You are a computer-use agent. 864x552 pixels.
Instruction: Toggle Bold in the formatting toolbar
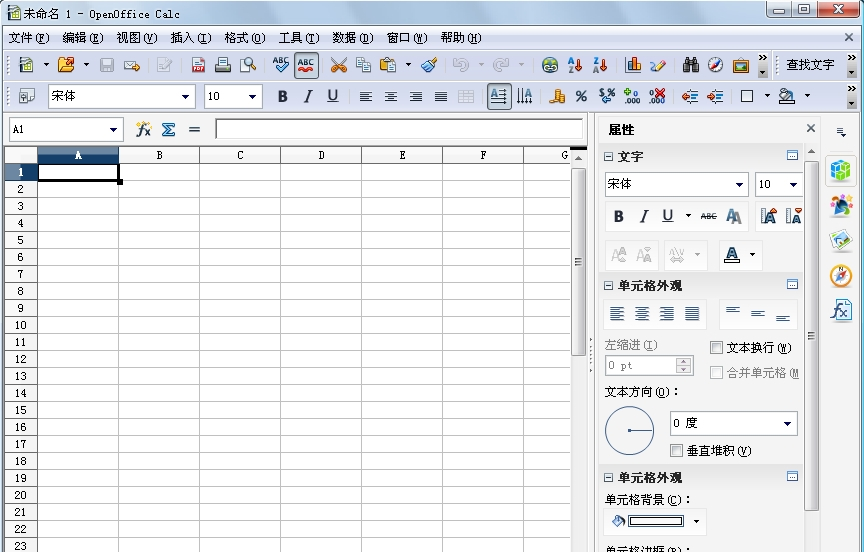pyautogui.click(x=283, y=96)
